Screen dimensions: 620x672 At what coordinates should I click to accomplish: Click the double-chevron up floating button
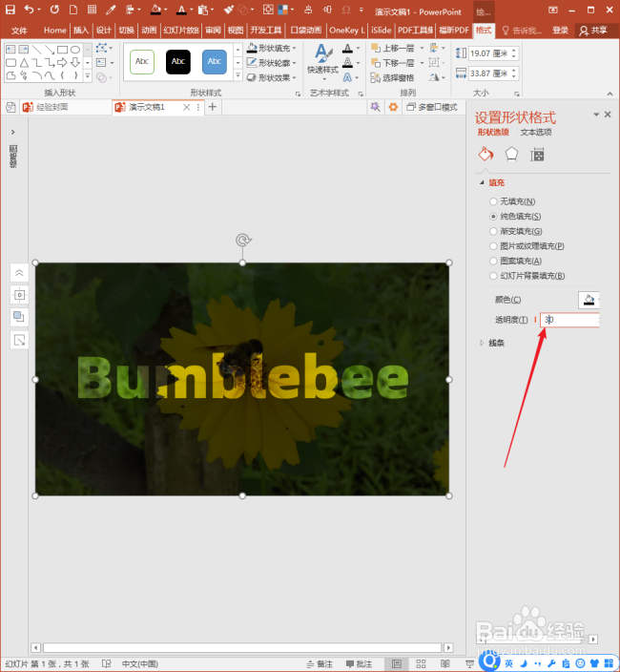point(19,273)
